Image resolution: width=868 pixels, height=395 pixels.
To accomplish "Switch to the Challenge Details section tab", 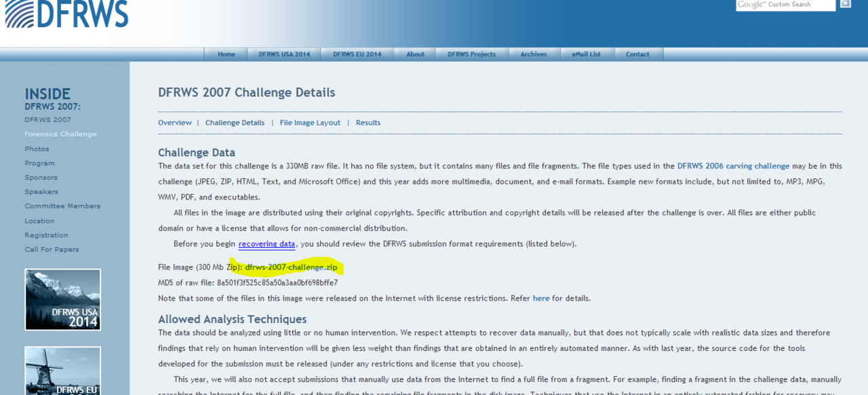I will click(235, 123).
